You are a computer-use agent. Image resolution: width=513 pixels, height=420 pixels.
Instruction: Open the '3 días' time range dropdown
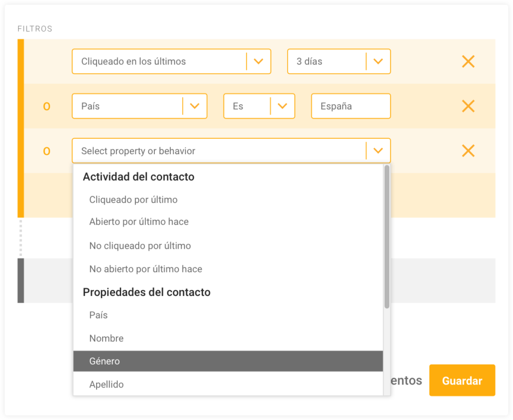[339, 62]
